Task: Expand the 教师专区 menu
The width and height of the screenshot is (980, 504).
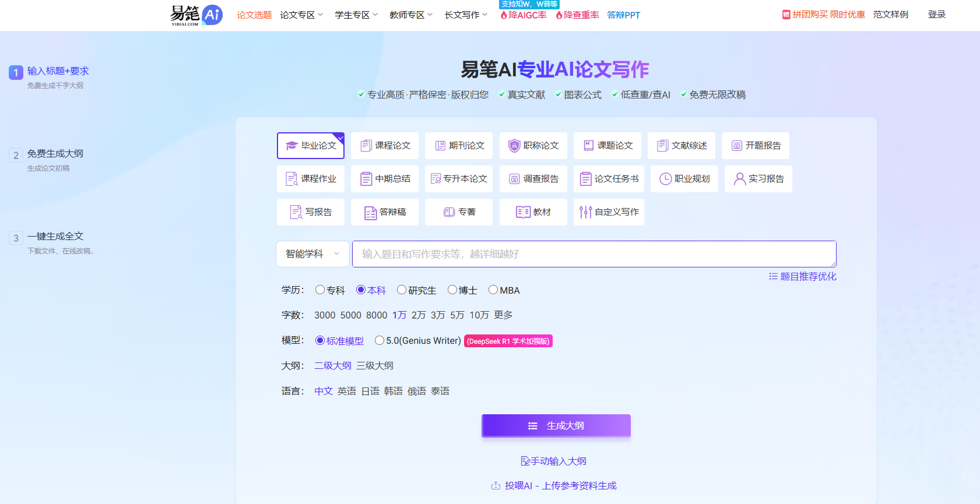Action: coord(411,15)
